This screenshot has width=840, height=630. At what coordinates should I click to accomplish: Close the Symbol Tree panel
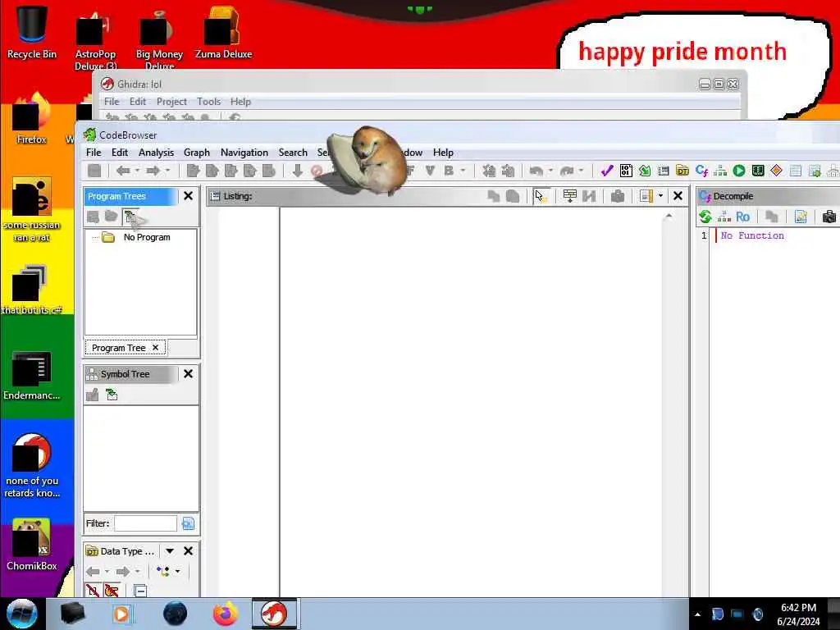[188, 374]
